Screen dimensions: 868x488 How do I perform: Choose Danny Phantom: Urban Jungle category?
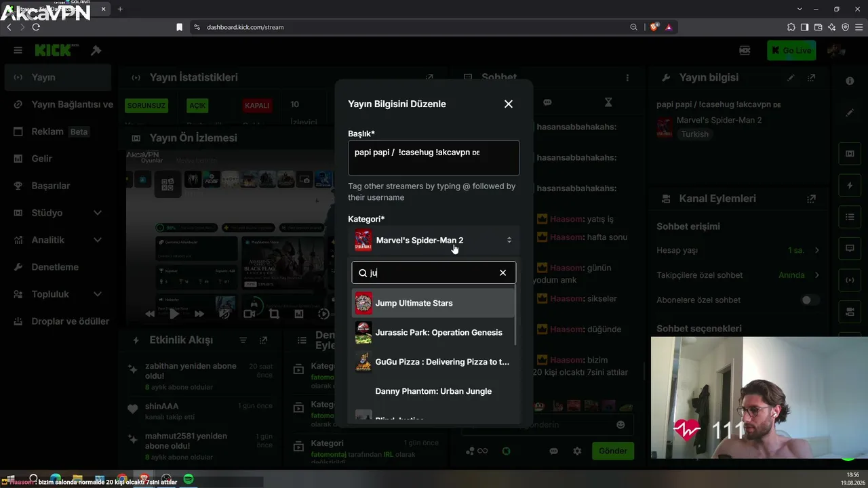433,391
